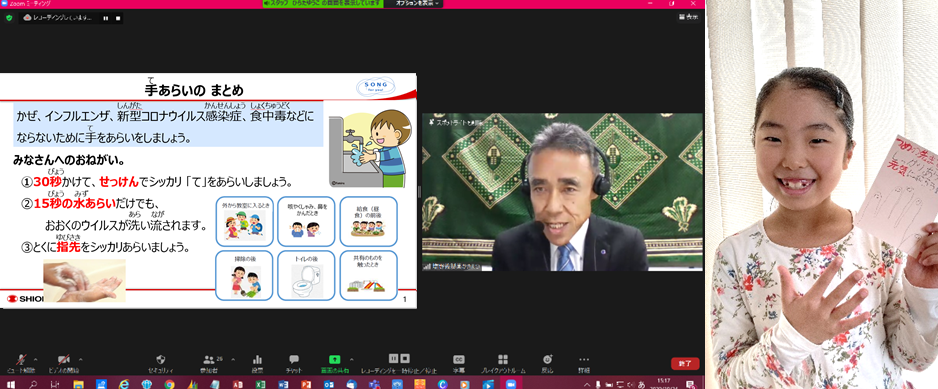Open Microsoft Word from the taskbar
The image size is (938, 389).
pyautogui.click(x=283, y=384)
